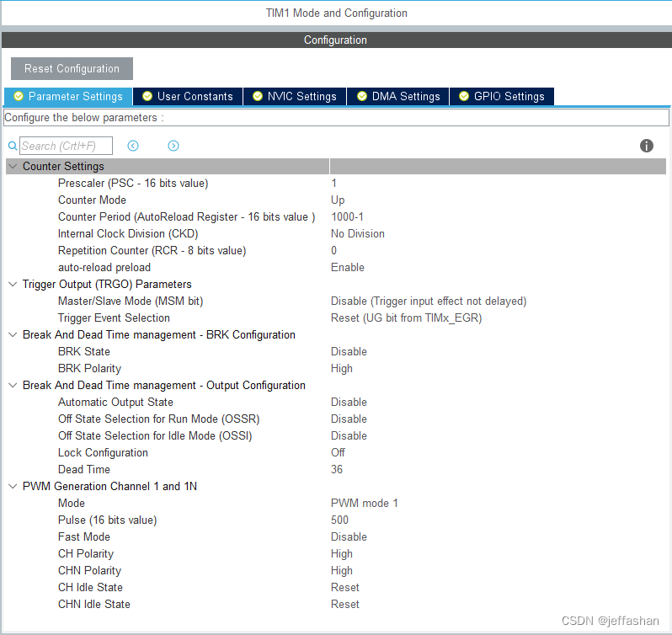Select the Off State Selection for Idle Mode label
This screenshot has width=672, height=635.
tap(155, 435)
